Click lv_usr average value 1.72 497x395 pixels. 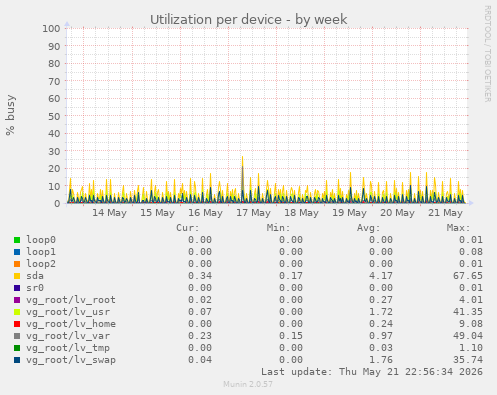[x=381, y=312]
